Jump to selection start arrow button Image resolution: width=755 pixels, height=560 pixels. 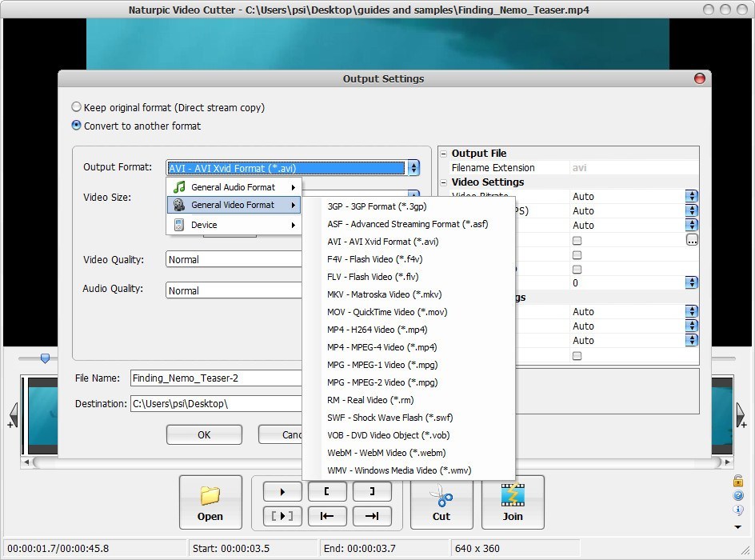point(327,516)
